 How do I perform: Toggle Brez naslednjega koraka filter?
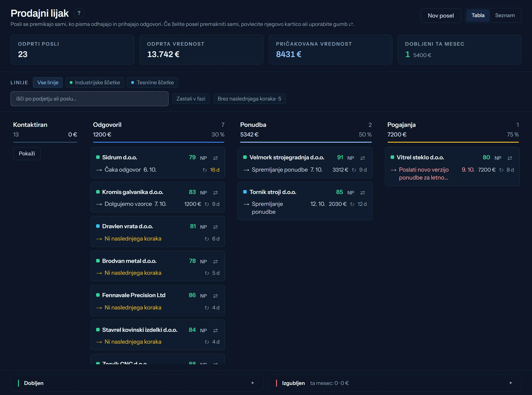tap(249, 99)
